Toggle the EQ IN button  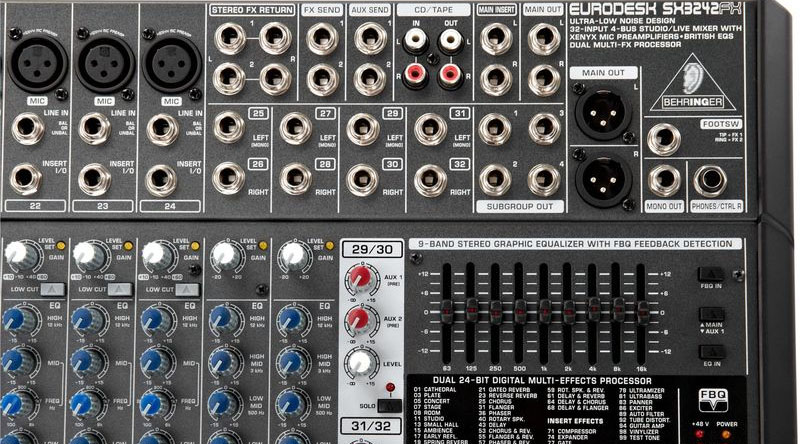click(x=711, y=350)
